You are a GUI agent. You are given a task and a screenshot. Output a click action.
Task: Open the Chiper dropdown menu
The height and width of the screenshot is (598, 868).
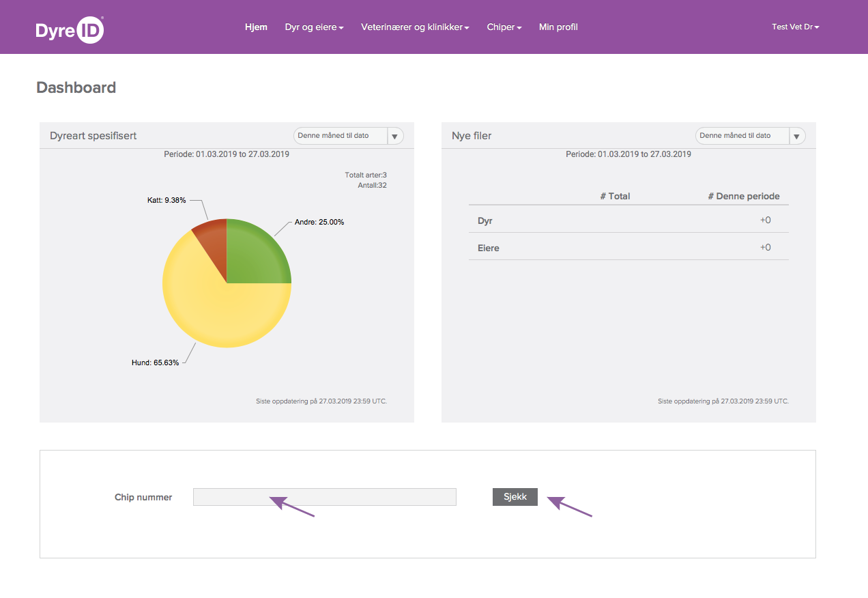pos(504,27)
